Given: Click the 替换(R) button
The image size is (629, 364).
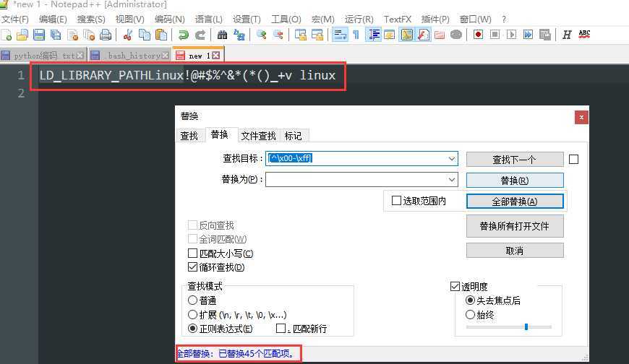Looking at the screenshot, I should tap(515, 180).
